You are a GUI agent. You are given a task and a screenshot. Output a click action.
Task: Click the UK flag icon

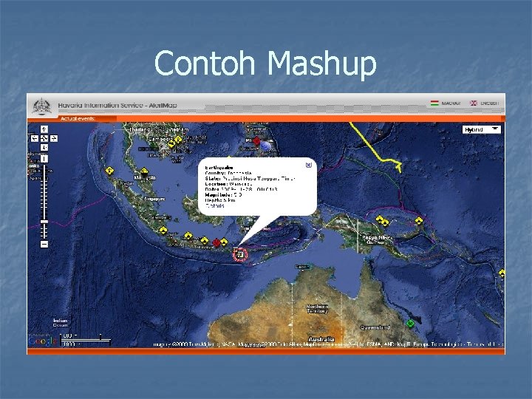[474, 103]
